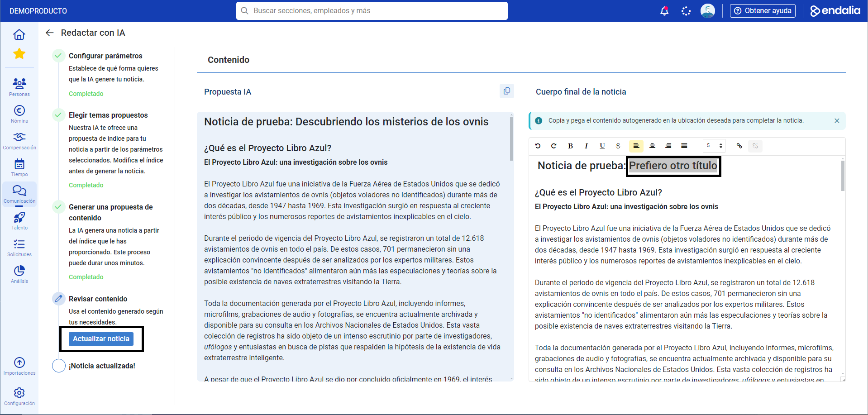868x415 pixels.
Task: Click the editor heading ¿Qué es el Proyecto Libro Azul?
Action: 598,192
